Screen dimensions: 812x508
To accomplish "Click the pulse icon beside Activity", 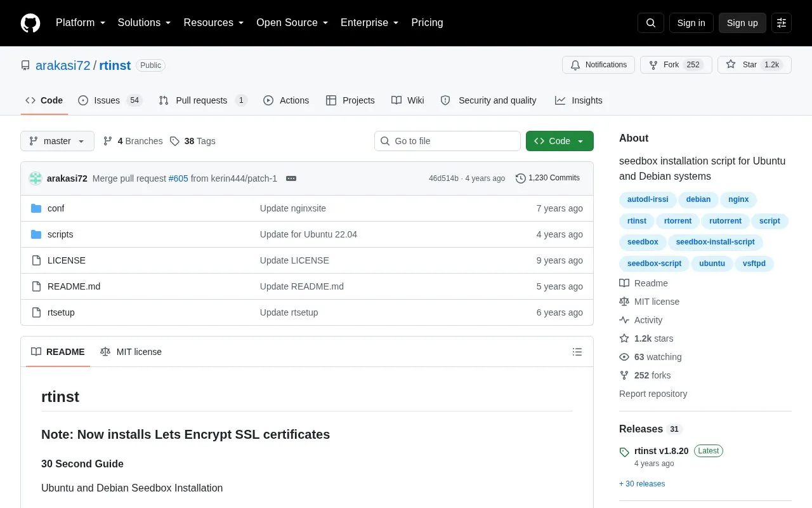I will (x=624, y=320).
